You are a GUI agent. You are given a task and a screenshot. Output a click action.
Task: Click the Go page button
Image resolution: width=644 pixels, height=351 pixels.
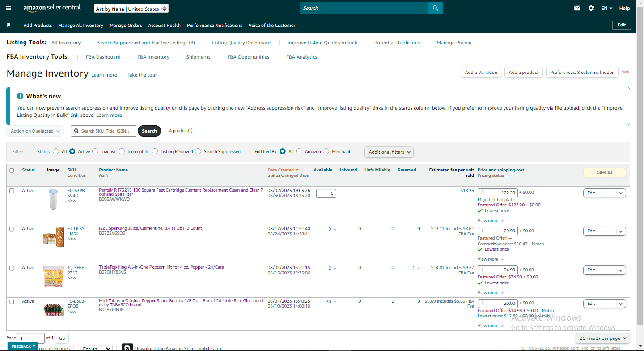click(62, 338)
